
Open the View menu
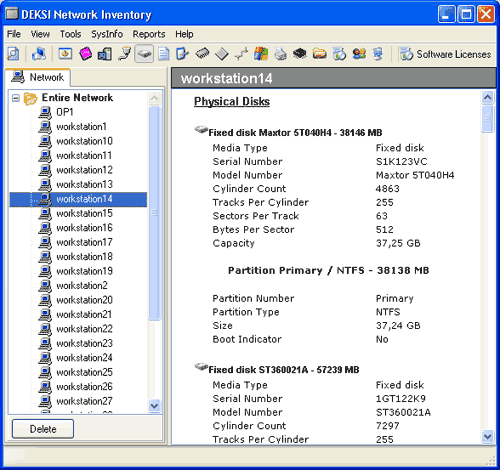coord(40,34)
